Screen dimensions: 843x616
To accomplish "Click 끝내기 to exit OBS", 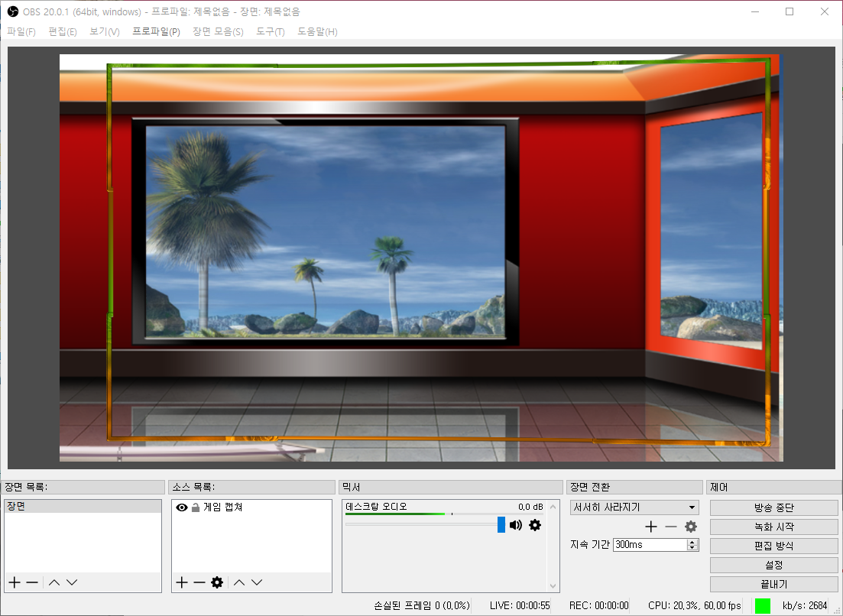I will tap(773, 584).
